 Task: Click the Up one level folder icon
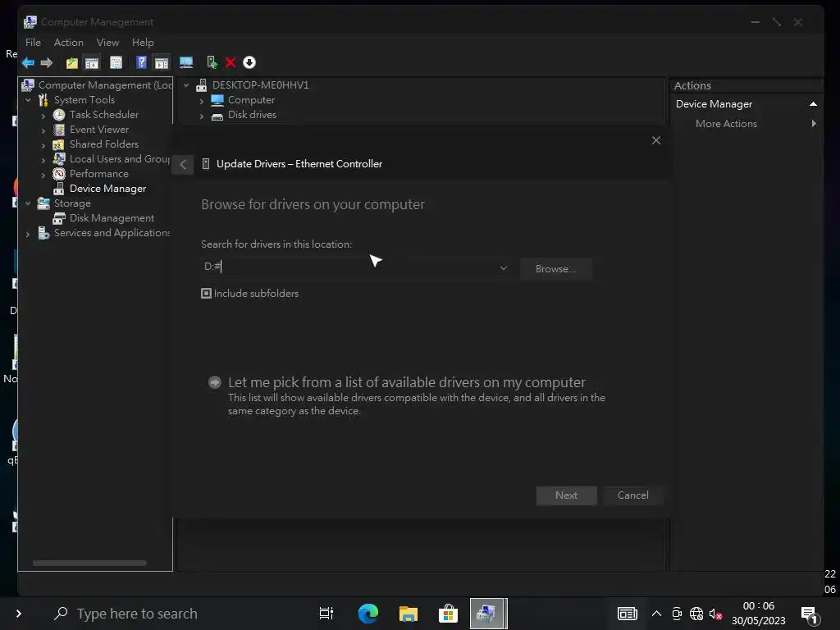click(72, 62)
